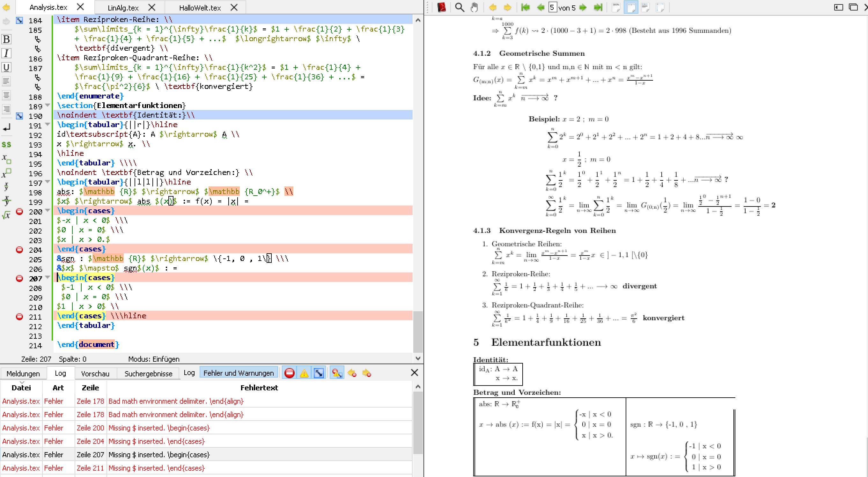Insert dfrac with the struck-through x/y icon

click(x=6, y=201)
